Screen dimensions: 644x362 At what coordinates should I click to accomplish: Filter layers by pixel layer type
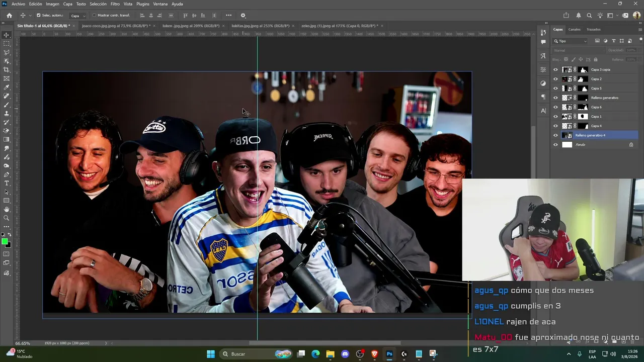tap(597, 41)
